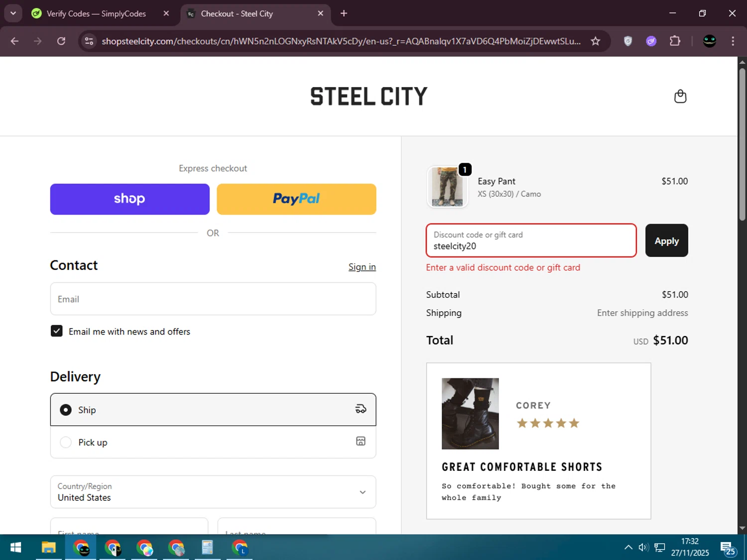The image size is (747, 560).
Task: Bookmark this page with the star icon
Action: point(596,41)
